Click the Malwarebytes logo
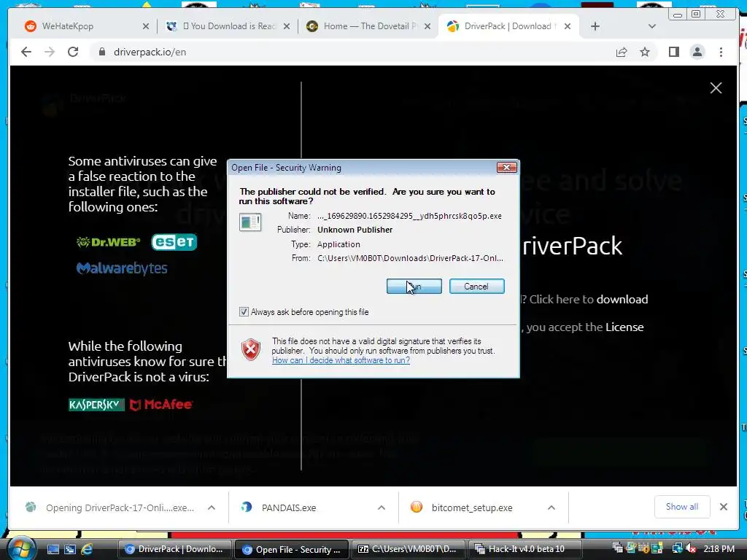The width and height of the screenshot is (747, 560). pos(122,268)
